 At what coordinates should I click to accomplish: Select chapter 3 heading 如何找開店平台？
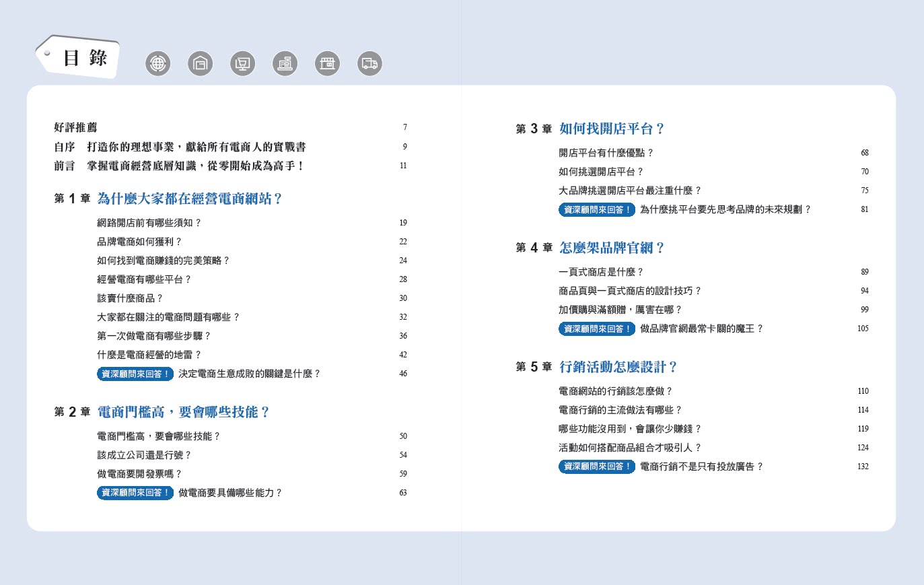[612, 129]
